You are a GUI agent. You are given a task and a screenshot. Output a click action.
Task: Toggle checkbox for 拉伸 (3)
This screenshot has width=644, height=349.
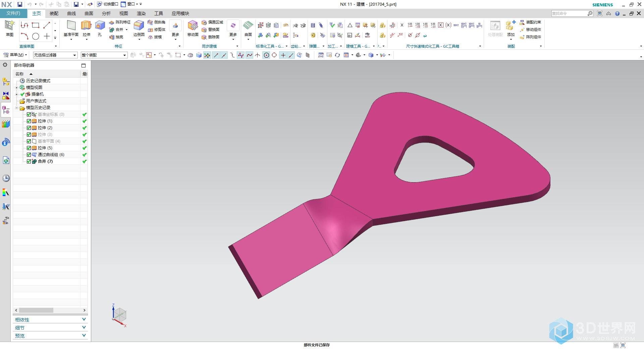29,135
